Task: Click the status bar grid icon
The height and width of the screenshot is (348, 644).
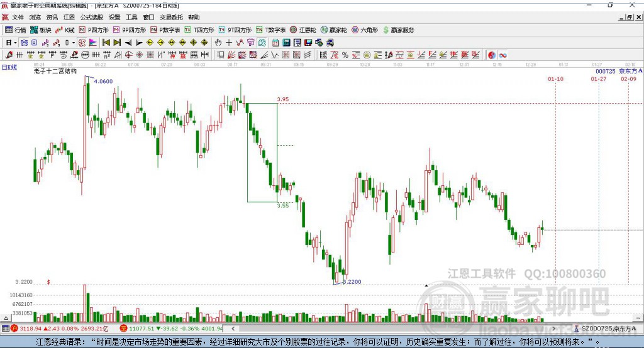Action: point(5,329)
